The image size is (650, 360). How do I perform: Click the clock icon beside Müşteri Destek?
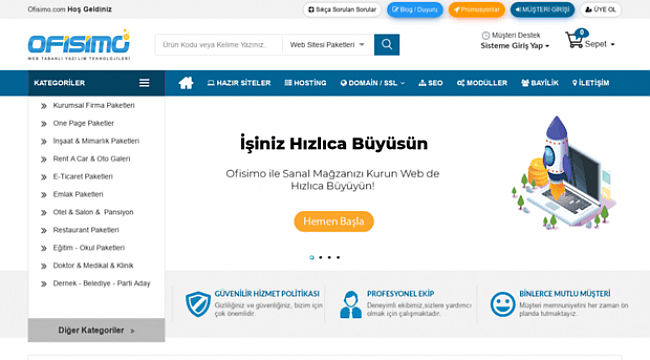[485, 36]
